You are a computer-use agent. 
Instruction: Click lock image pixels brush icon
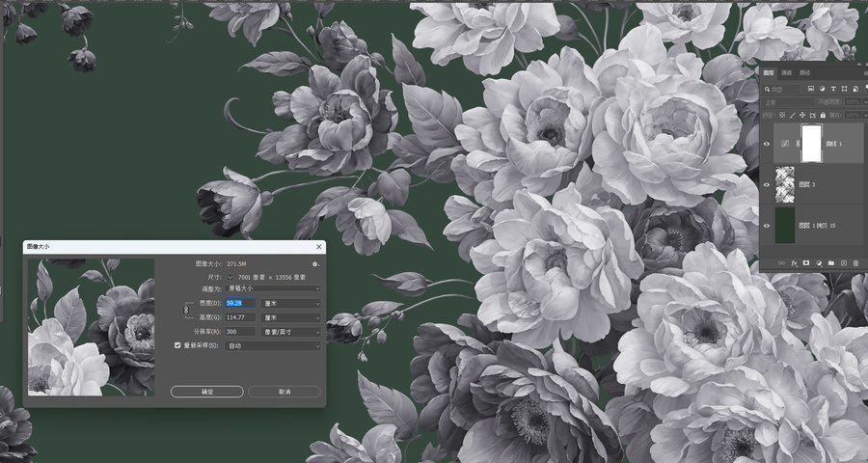pyautogui.click(x=792, y=115)
